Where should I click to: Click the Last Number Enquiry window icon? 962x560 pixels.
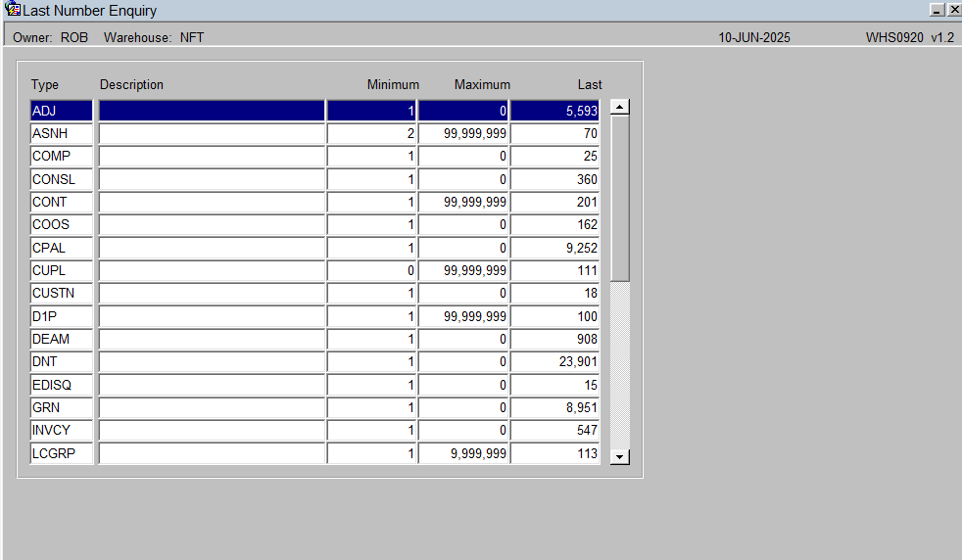point(13,9)
